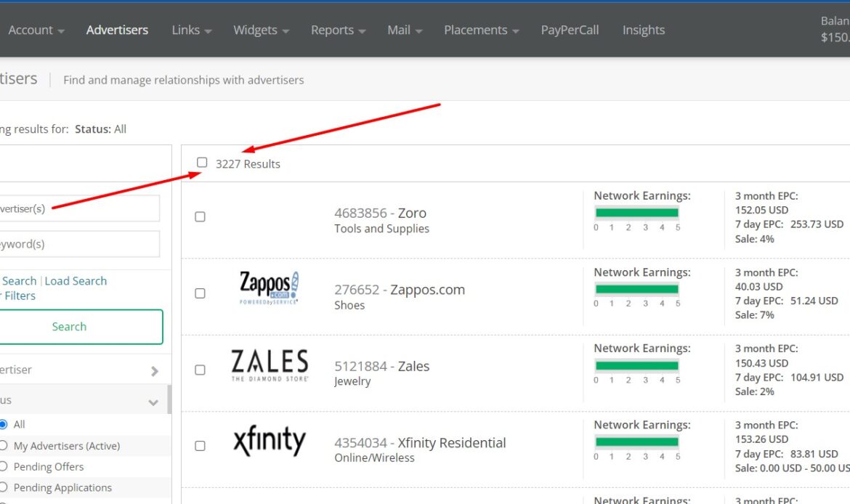Open the Account dropdown menu
Image resolution: width=850 pixels, height=504 pixels.
point(36,31)
